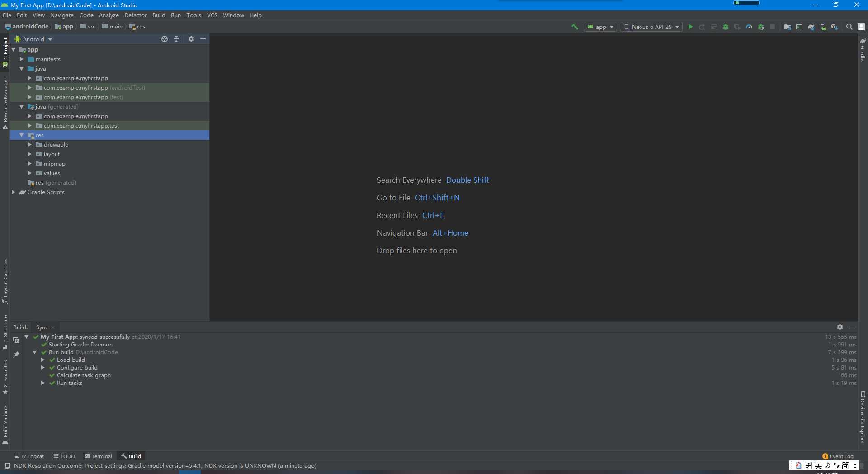Toggle the Structure tool window
Screen dimensions: 868x474
5,332
